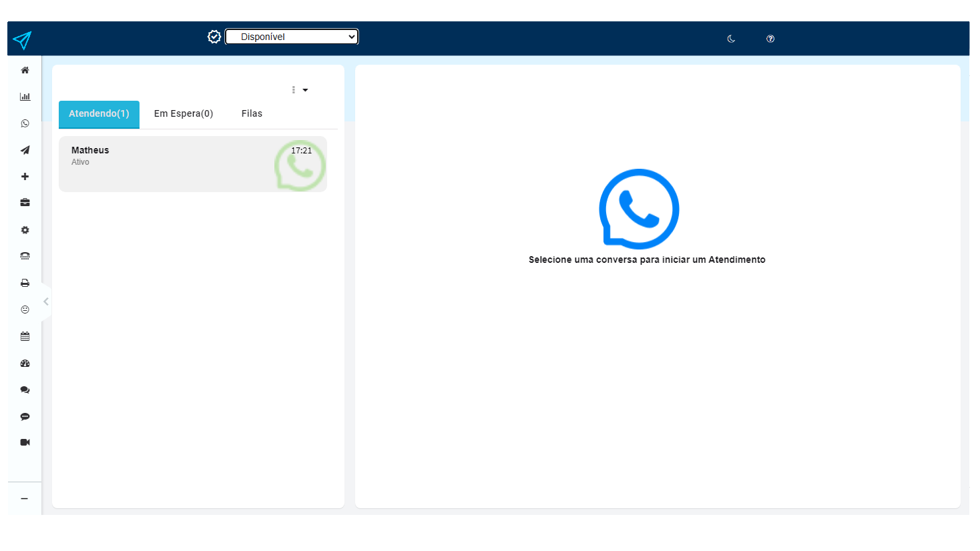Open the calendar icon in sidebar
This screenshot has height=551, width=980.
tap(25, 336)
